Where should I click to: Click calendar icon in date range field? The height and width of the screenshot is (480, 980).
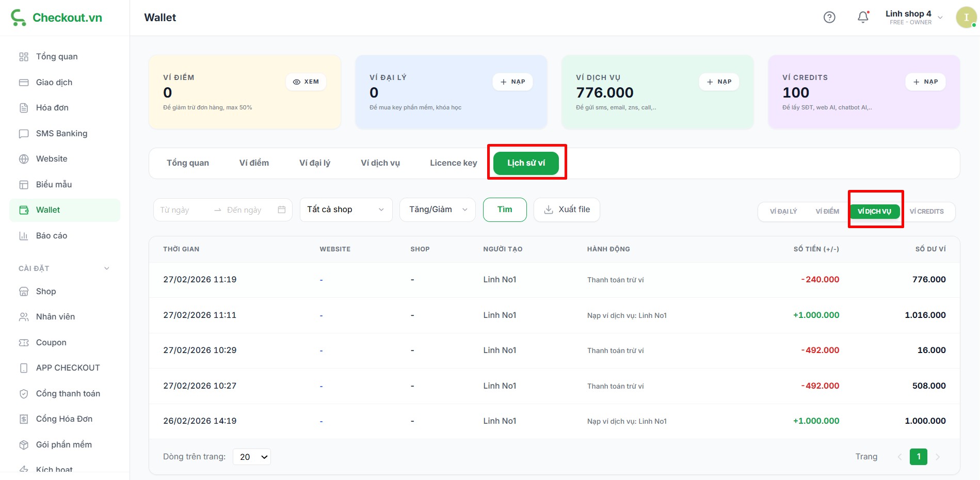[x=282, y=210]
